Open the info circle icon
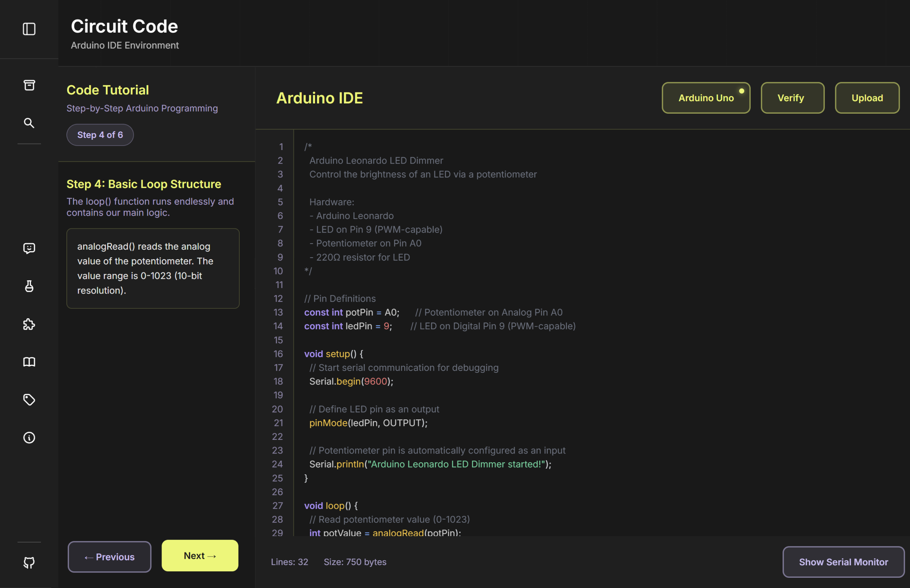Viewport: 910px width, 588px height. [29, 438]
